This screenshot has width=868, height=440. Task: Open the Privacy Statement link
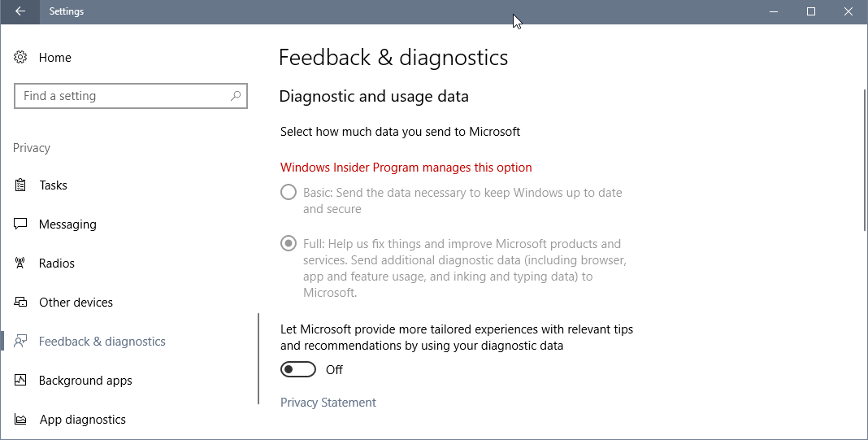tap(328, 403)
